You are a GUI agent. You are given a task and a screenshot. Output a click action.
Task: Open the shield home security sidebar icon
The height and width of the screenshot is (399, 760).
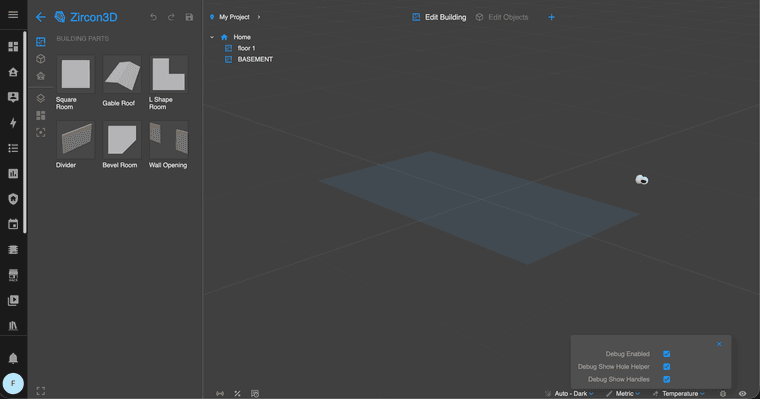tap(13, 199)
